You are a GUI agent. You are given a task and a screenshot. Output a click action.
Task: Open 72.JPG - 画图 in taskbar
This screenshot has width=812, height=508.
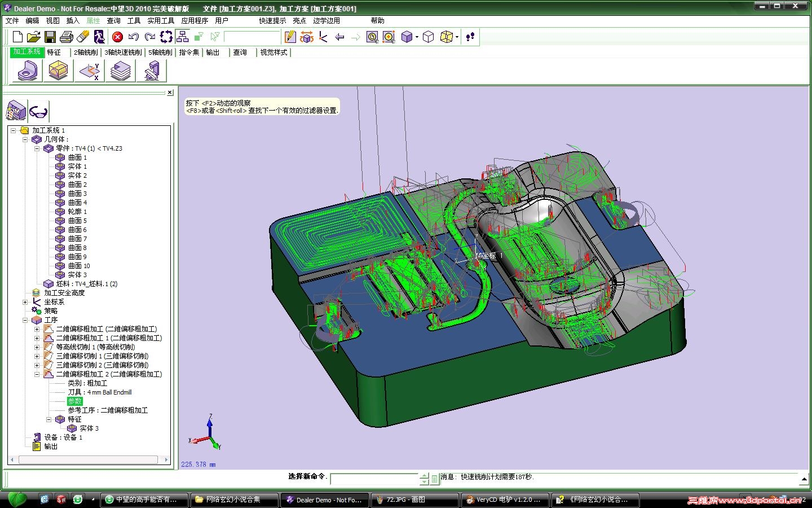pyautogui.click(x=414, y=500)
